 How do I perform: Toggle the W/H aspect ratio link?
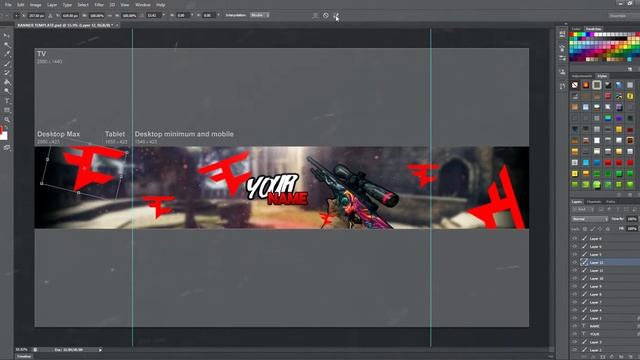[x=110, y=16]
